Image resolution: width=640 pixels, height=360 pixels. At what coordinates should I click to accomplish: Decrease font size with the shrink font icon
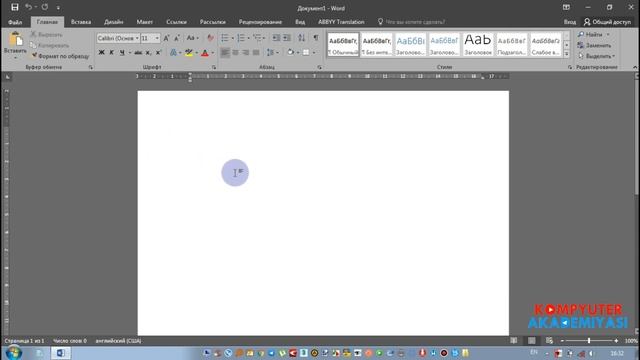click(177, 38)
